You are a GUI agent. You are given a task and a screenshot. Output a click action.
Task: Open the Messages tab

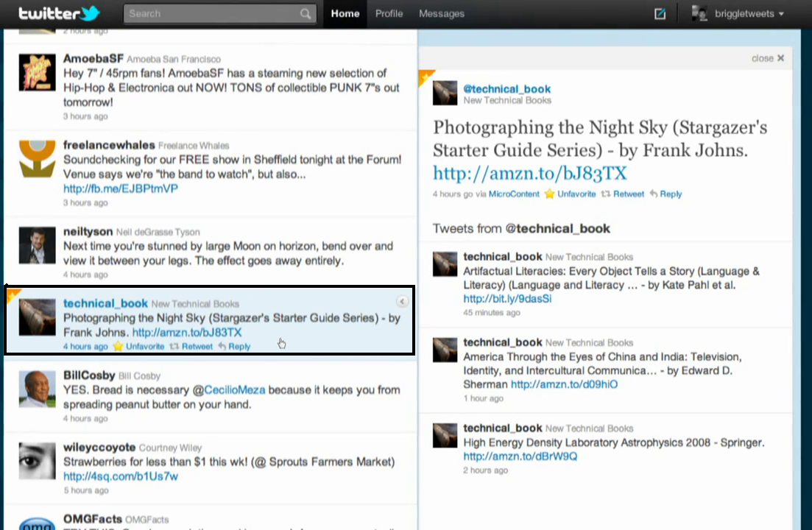tap(441, 14)
